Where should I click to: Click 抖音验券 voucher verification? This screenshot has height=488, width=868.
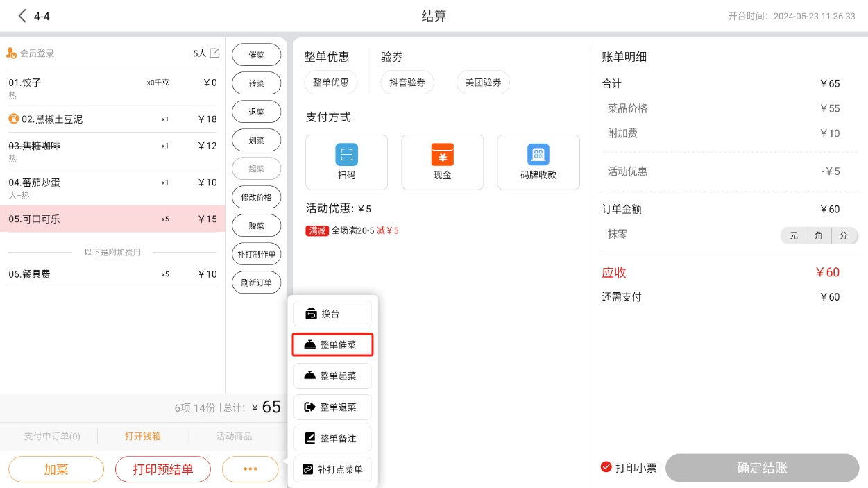407,83
